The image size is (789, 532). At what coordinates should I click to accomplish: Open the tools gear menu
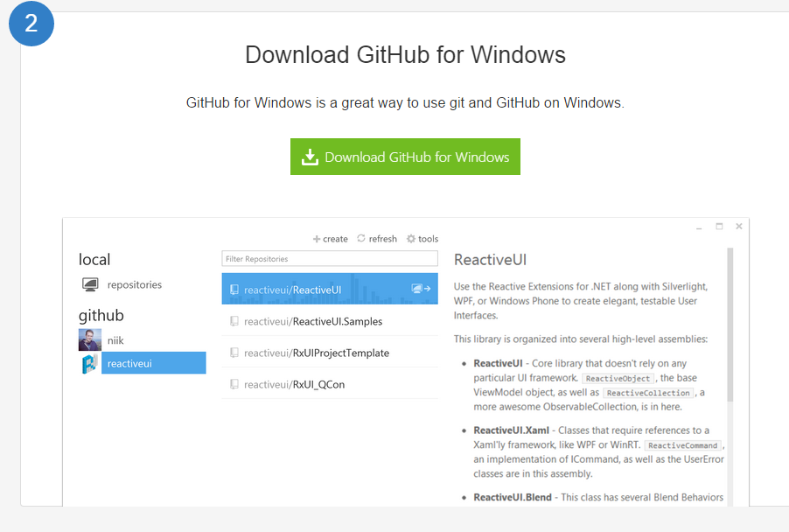coord(422,239)
